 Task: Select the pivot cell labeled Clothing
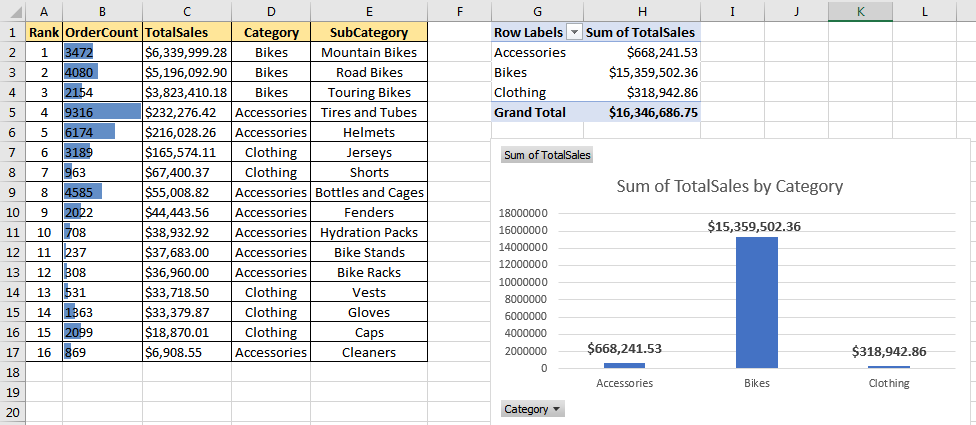(x=537, y=93)
